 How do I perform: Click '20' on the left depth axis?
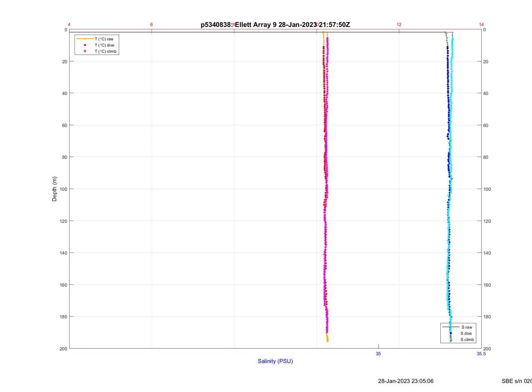click(65, 62)
